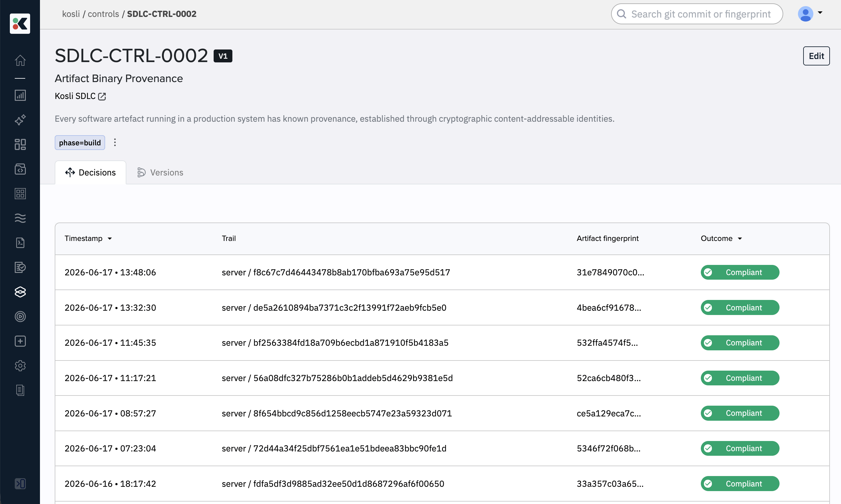Click the Versions tab branch icon
Screen dimensions: 841x504
point(141,172)
